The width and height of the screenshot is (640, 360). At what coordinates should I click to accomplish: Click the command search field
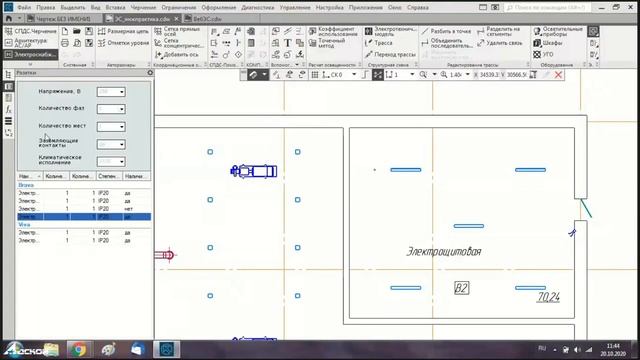click(548, 7)
